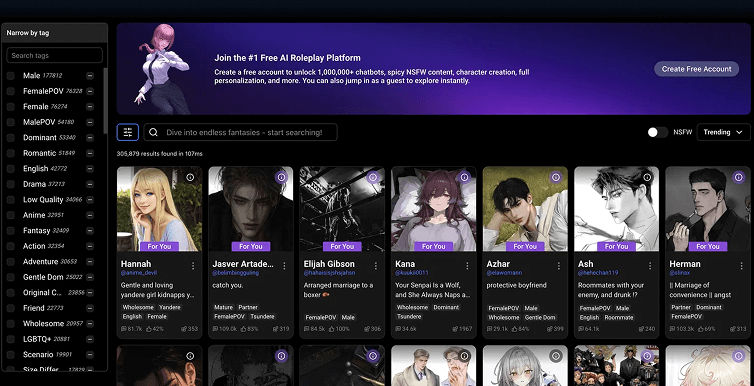Exclude the FemalePOV tag with minus icon

tap(90, 91)
